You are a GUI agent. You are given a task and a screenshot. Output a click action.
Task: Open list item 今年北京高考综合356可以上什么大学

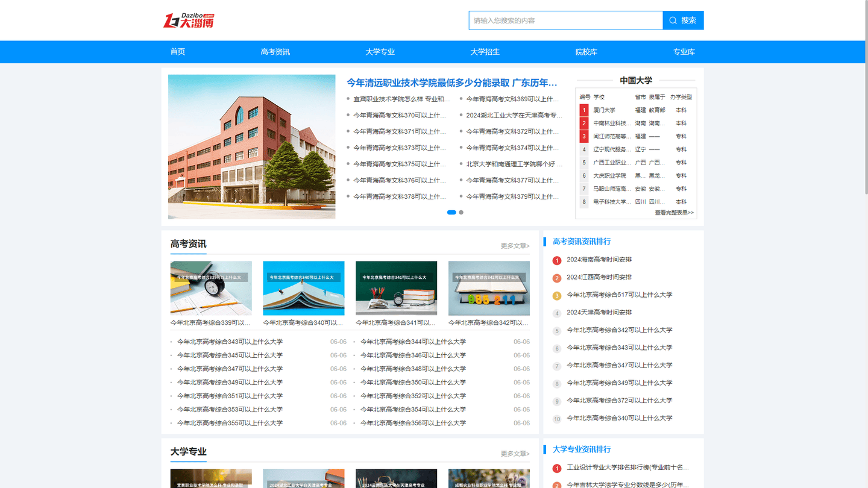pyautogui.click(x=413, y=424)
